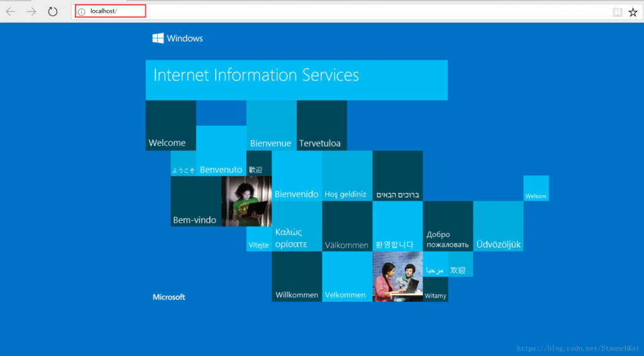
Task: Select the Bem-vindo tile
Action: 196,201
